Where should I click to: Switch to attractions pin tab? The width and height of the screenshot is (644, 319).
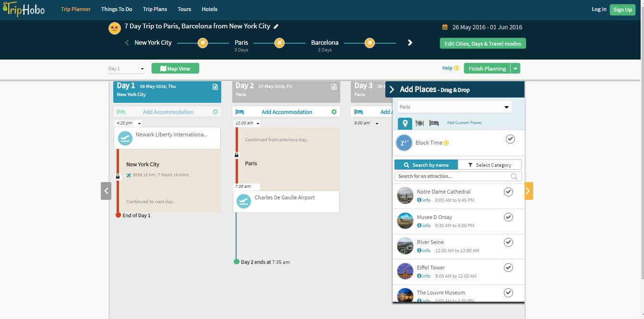pos(405,123)
